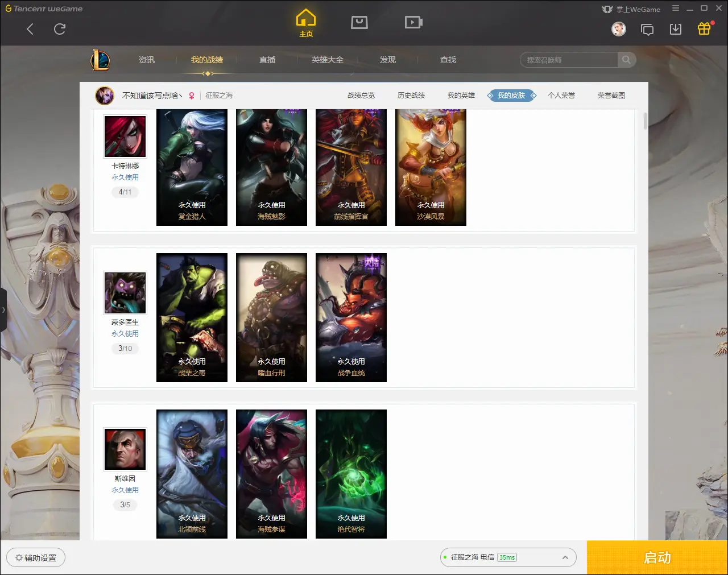Open the 赏金猎人 skin card
The image size is (728, 575).
[192, 167]
